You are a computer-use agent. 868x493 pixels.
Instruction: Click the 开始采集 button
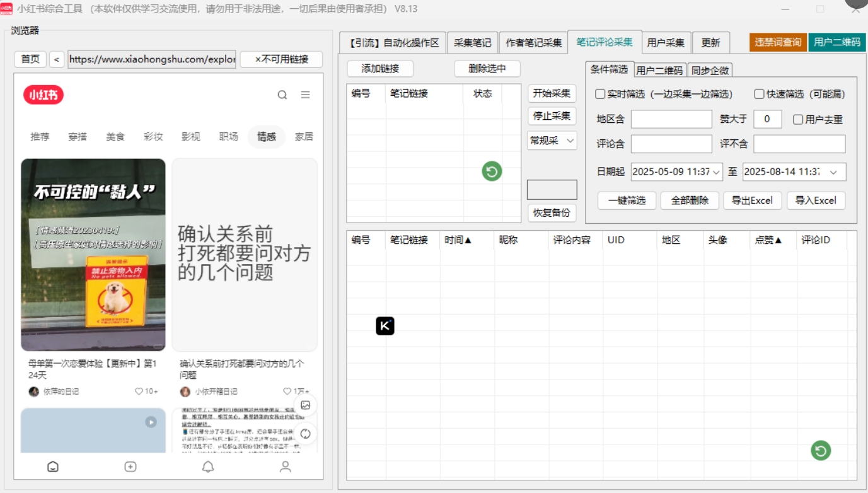[552, 93]
